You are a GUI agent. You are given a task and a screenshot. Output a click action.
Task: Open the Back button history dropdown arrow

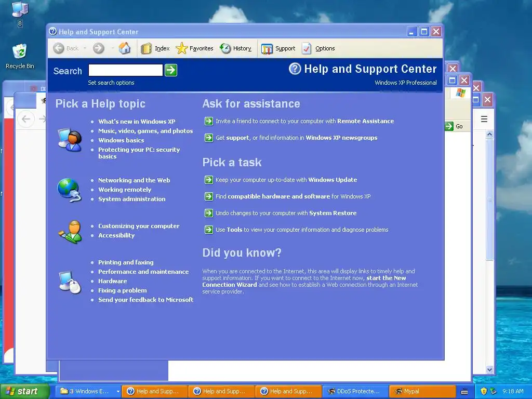coord(85,48)
